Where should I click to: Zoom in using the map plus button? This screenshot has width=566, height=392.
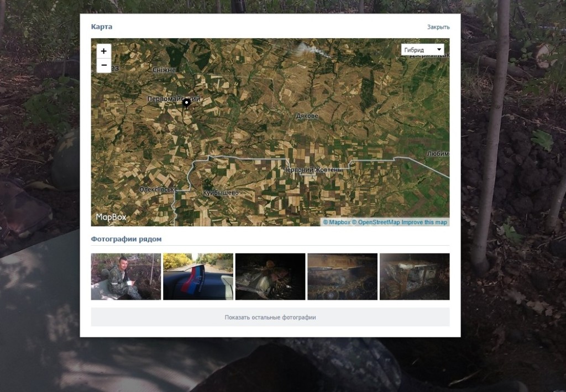(104, 51)
